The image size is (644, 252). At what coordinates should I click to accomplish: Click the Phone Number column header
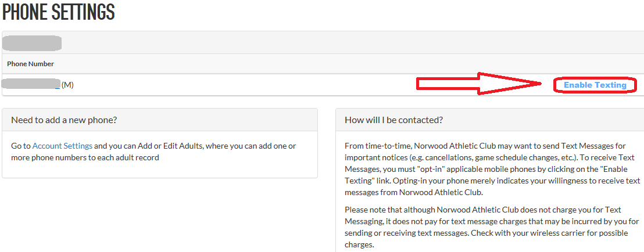(x=30, y=64)
